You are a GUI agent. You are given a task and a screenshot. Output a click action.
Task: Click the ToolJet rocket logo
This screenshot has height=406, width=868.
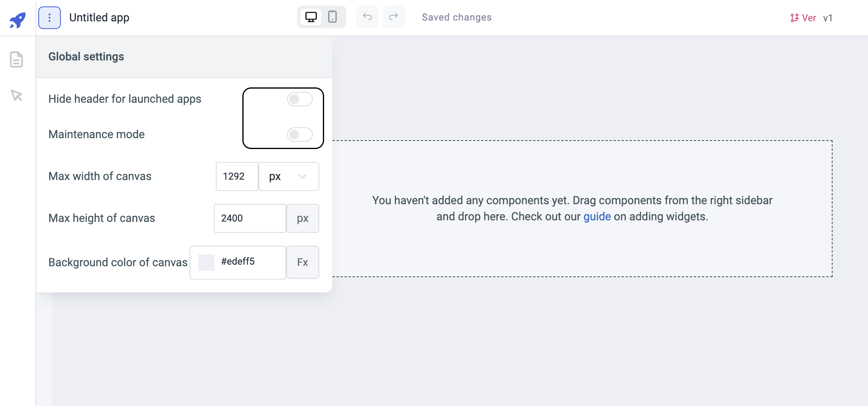tap(17, 17)
